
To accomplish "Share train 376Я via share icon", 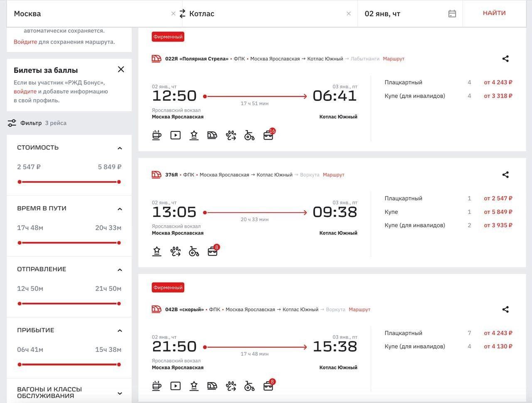I will point(505,175).
